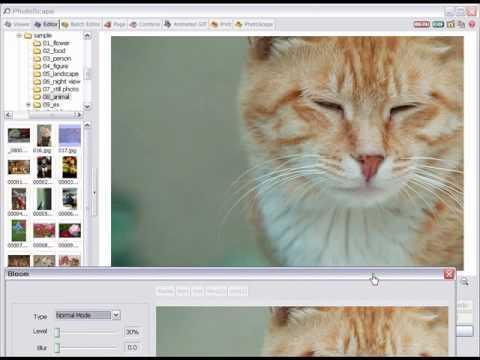Click the Normal Mode combo box field
480x360 pixels.
(83, 315)
